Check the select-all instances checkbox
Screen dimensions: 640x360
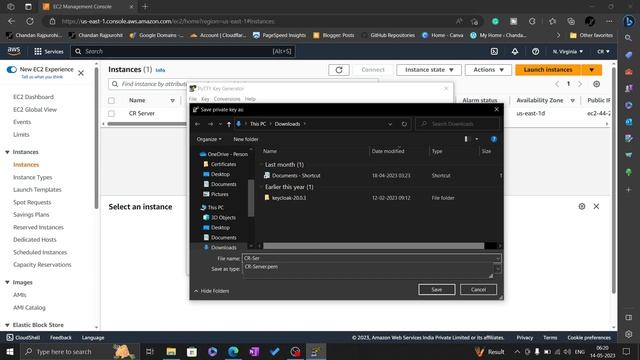(111, 100)
